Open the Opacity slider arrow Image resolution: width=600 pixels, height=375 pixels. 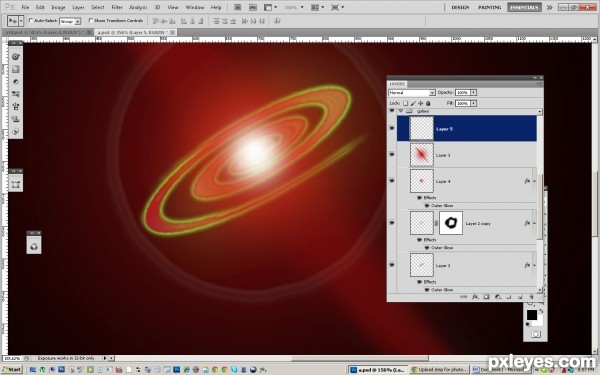pos(473,93)
